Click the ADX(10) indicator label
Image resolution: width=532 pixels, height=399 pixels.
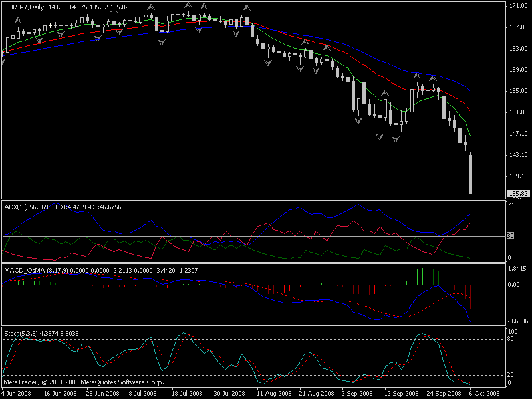pos(14,207)
